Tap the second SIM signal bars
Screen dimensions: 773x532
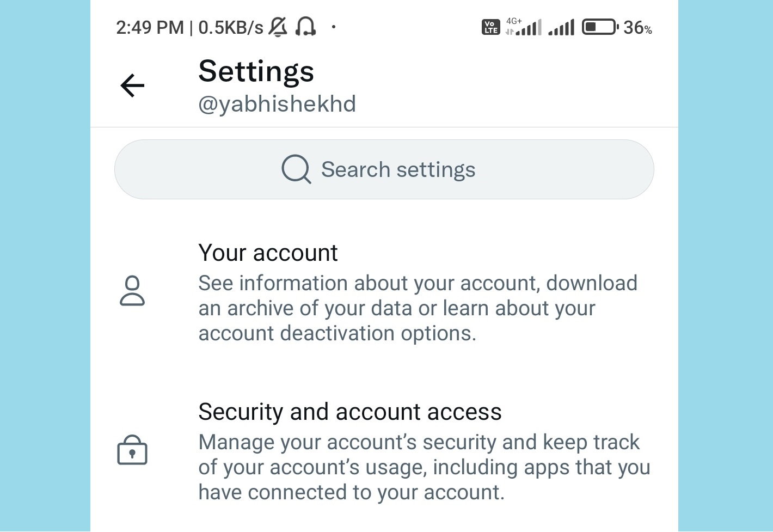pos(561,27)
